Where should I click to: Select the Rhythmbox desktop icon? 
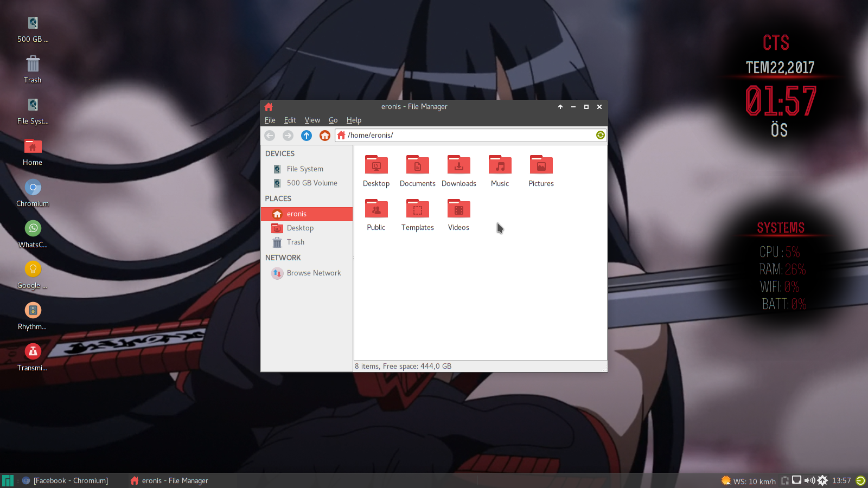pyautogui.click(x=33, y=317)
